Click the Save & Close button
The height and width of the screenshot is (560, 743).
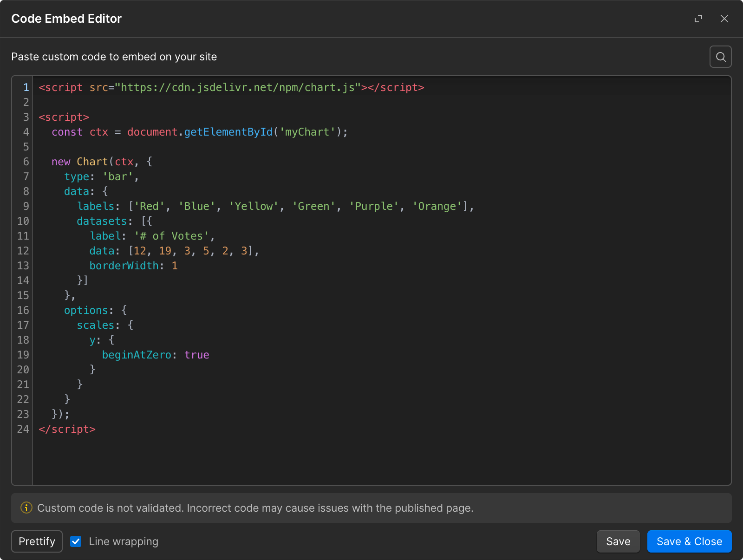point(689,541)
